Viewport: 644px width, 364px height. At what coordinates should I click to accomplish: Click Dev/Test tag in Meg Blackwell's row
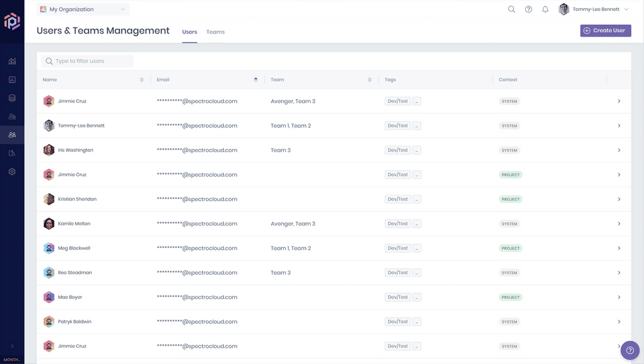tap(398, 248)
